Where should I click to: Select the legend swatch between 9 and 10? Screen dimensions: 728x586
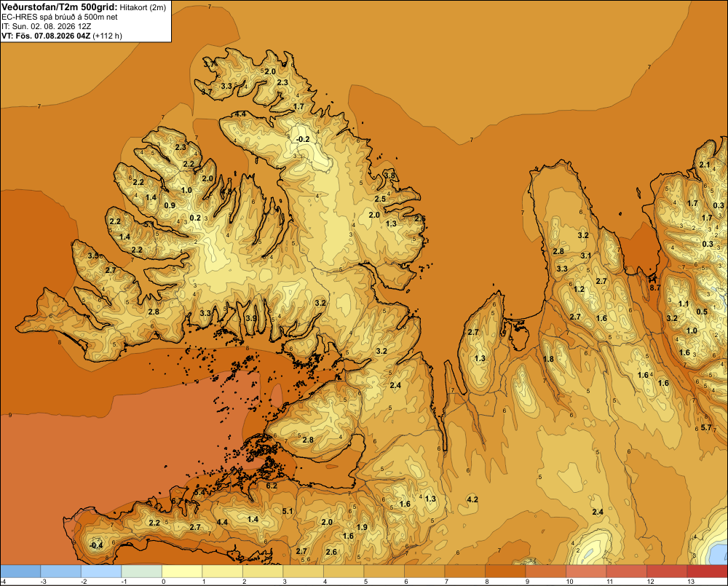pos(545,571)
